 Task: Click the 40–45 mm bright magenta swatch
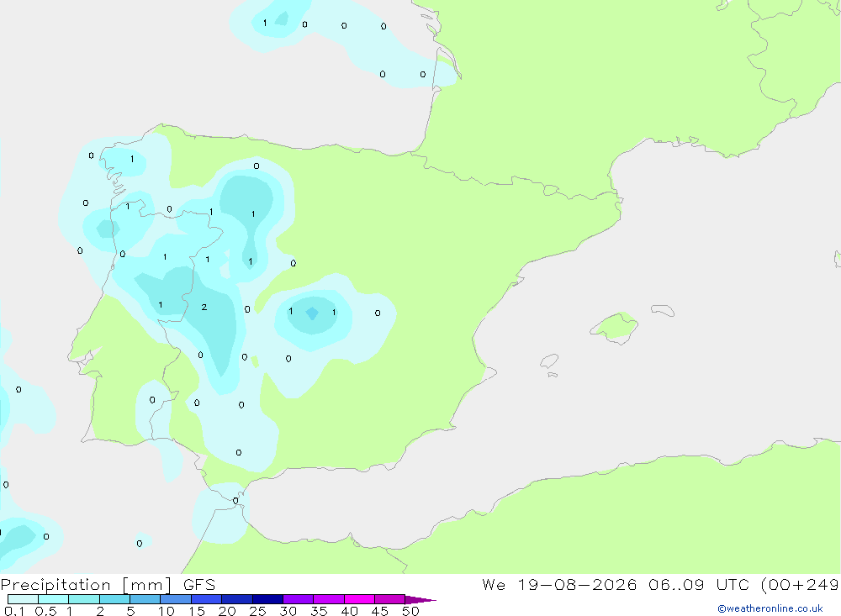[359, 599]
